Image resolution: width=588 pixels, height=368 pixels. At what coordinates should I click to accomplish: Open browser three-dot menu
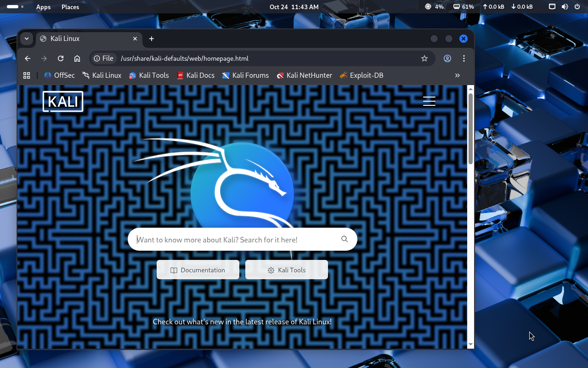point(464,58)
